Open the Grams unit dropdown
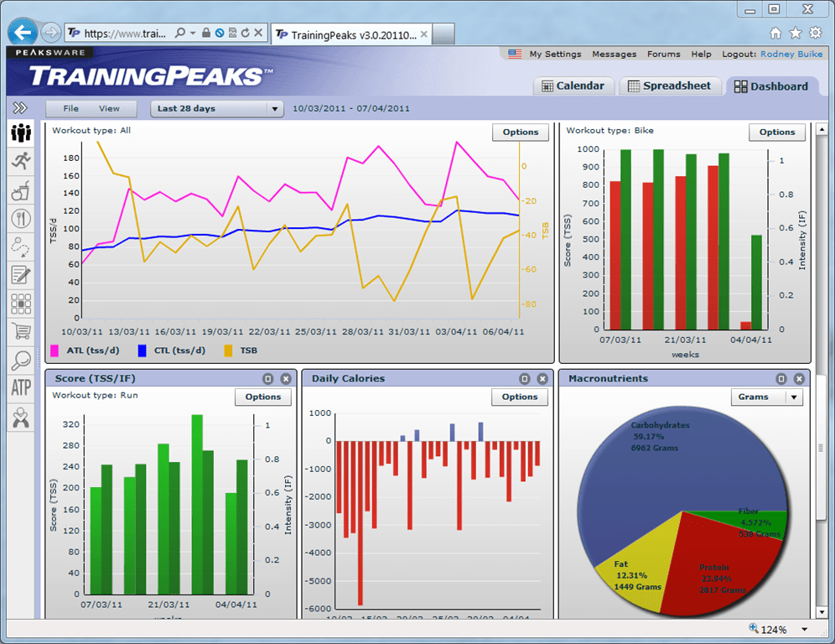The width and height of the screenshot is (835, 644). coord(767,397)
